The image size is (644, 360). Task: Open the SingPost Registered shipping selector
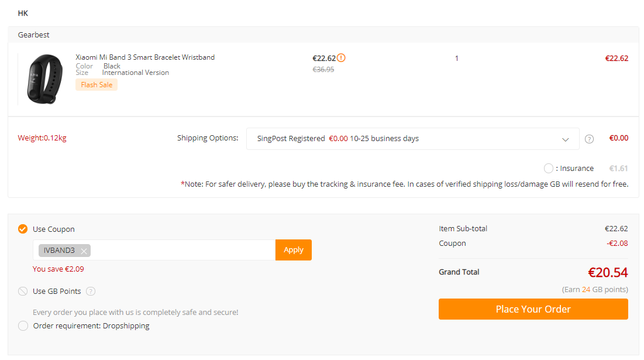click(412, 139)
